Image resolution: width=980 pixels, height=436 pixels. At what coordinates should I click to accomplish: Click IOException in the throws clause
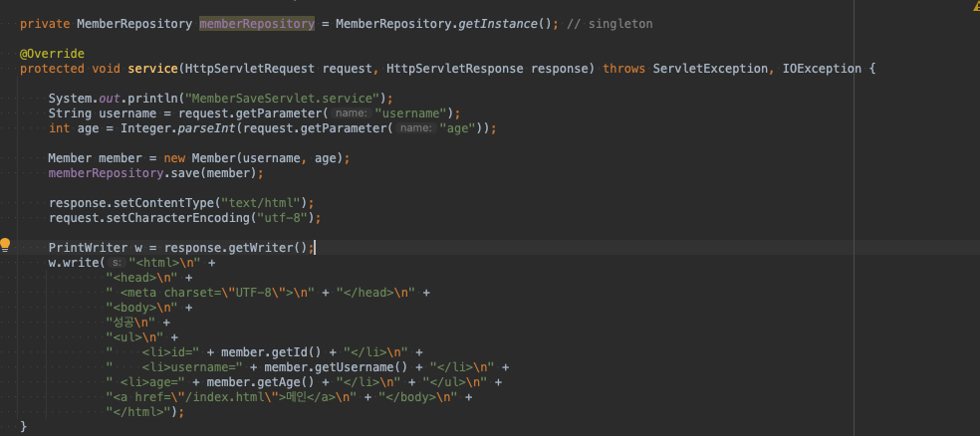point(822,68)
